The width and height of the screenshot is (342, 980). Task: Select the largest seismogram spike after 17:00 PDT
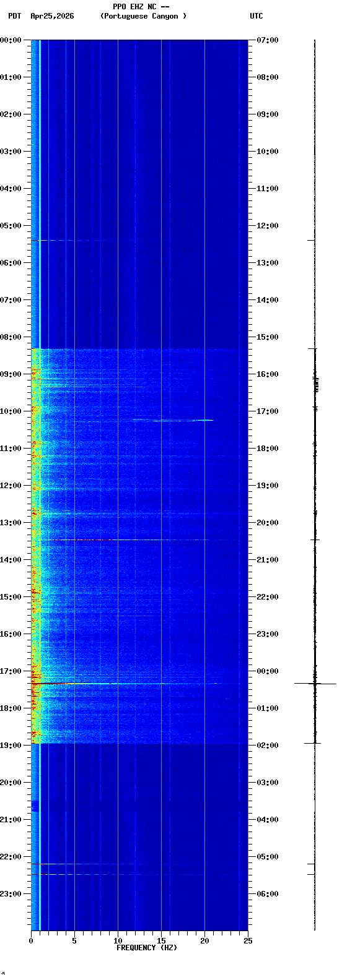315,684
